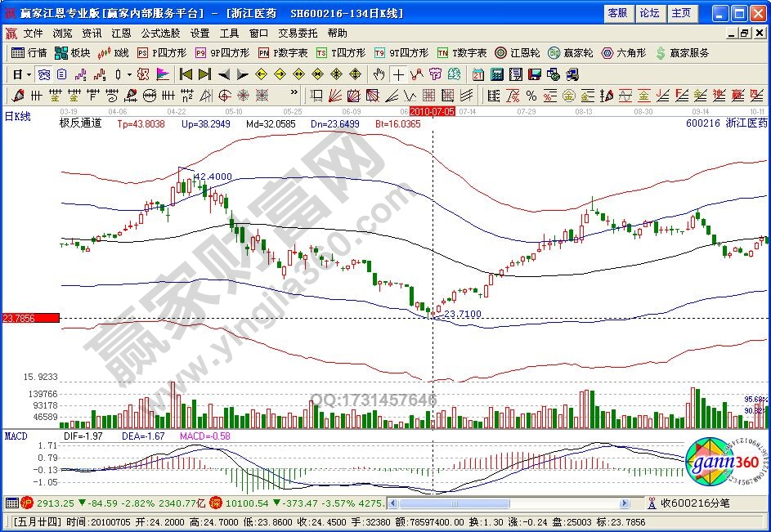Expand the 日 period dropdown arrow
Image resolution: width=771 pixels, height=532 pixels.
point(29,74)
